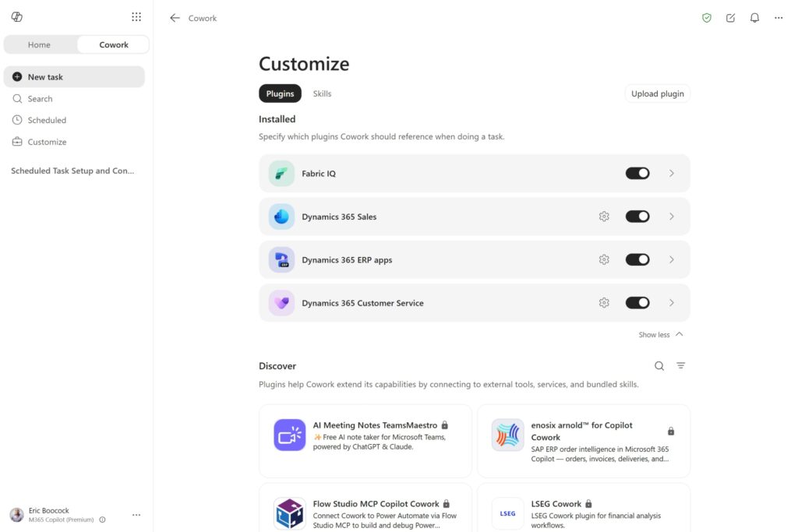Viewport: 798px width, 532px height.
Task: Open the LSEG Cowork plugin card
Action: (x=584, y=508)
